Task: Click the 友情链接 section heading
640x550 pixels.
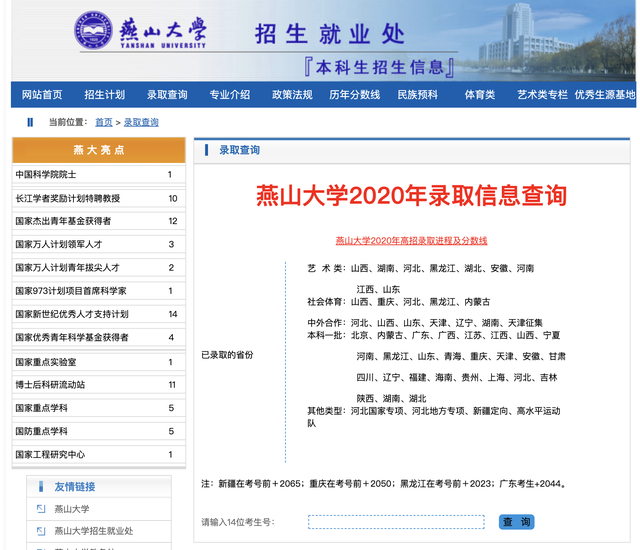Action: pyautogui.click(x=75, y=487)
